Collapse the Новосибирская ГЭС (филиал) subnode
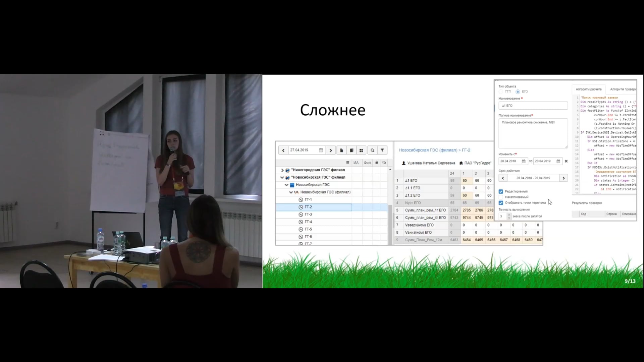This screenshot has width=644, height=362. (x=291, y=192)
